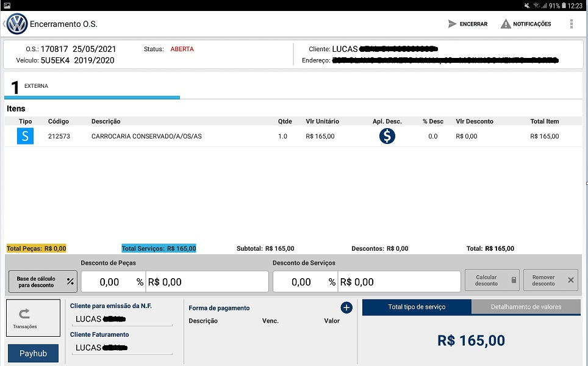The height and width of the screenshot is (366, 588).
Task: Click the Transações label
Action: (25, 326)
